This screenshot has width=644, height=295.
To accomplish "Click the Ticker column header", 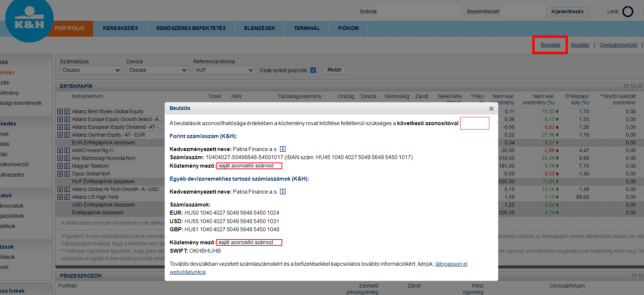I will click(215, 96).
